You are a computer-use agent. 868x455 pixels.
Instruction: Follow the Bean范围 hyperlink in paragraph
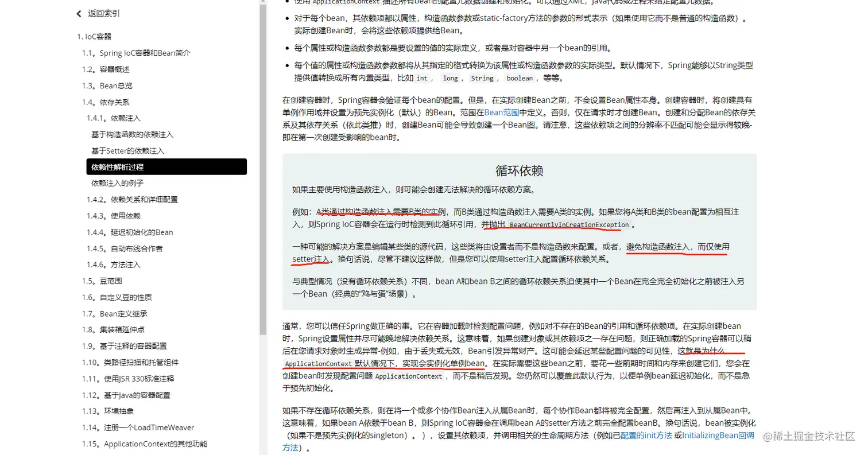[502, 112]
